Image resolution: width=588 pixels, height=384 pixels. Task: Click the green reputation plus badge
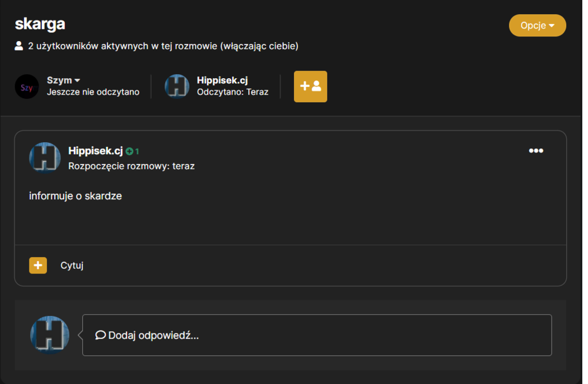[132, 152]
